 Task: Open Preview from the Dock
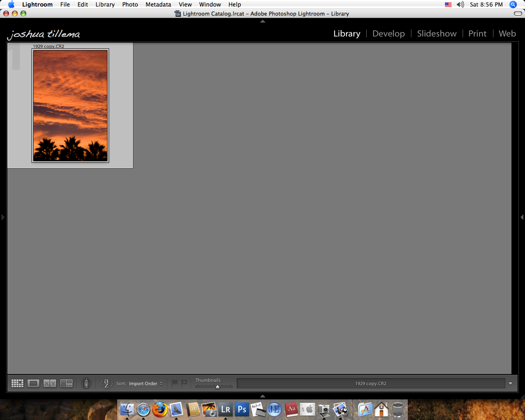[340, 409]
